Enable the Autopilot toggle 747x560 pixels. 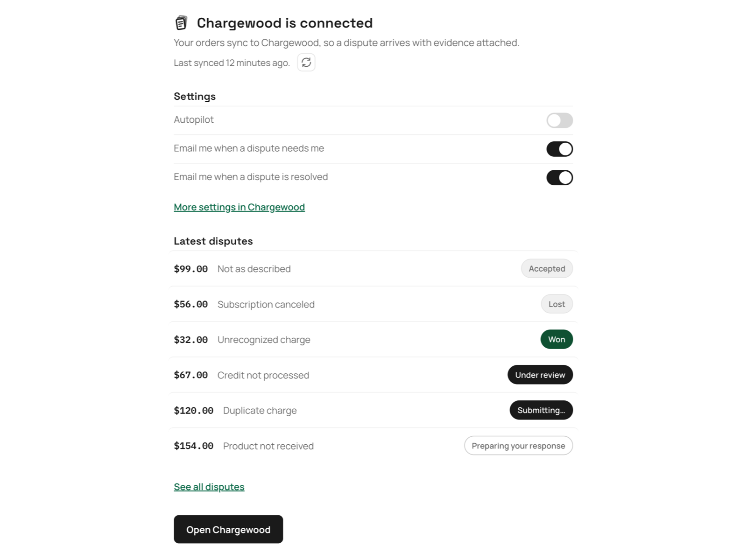pos(559,120)
